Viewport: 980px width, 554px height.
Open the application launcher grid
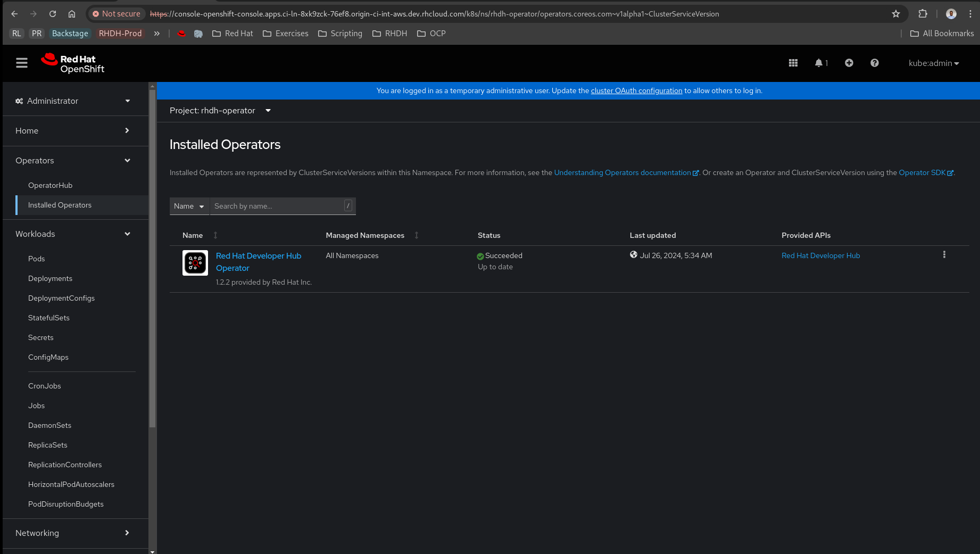(793, 63)
